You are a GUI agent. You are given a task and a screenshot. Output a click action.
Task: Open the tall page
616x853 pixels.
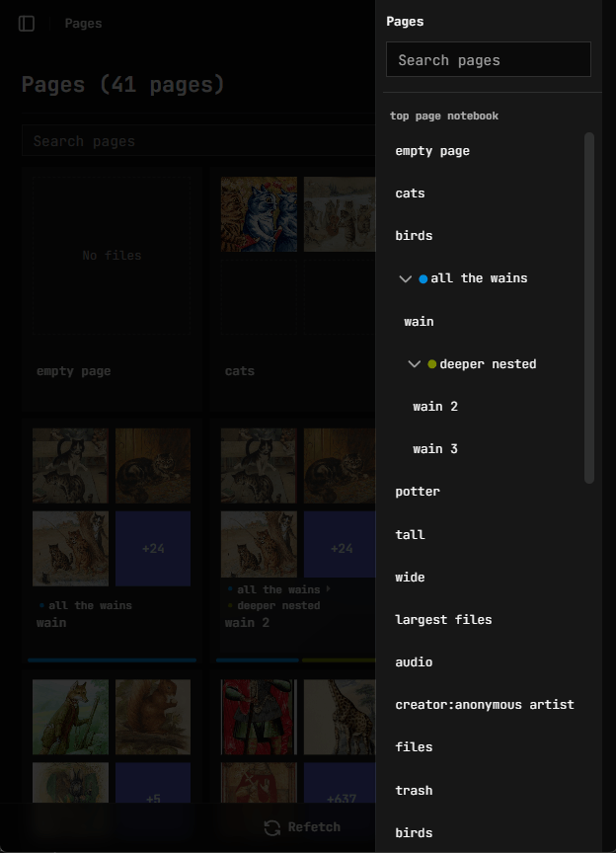click(x=410, y=535)
